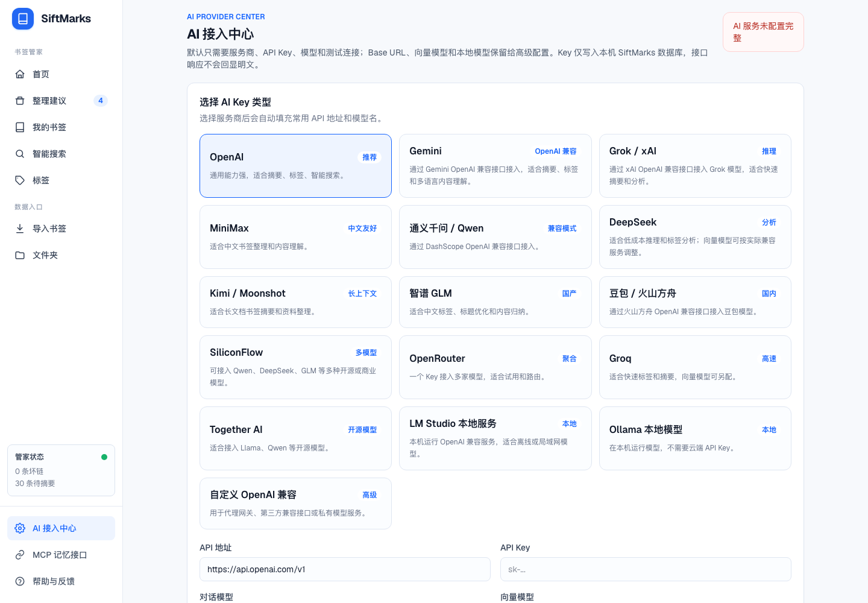Select the Gemini provider card
Viewport: 868px width, 603px height.
[495, 166]
